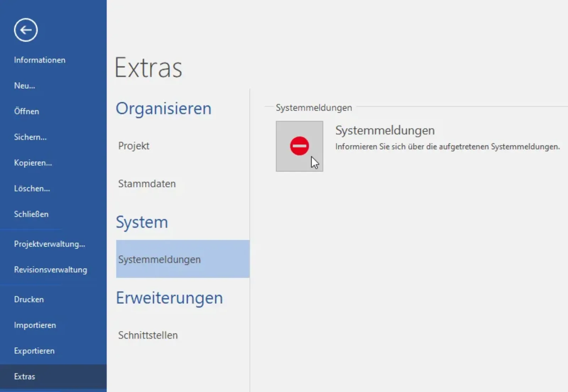The width and height of the screenshot is (568, 392).
Task: Select Schließen in the sidebar
Action: coord(31,214)
